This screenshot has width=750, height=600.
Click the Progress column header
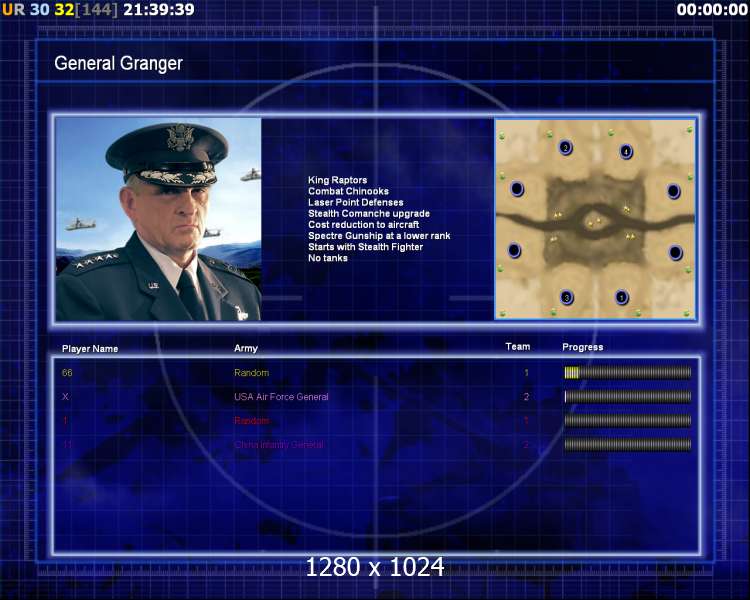point(583,347)
